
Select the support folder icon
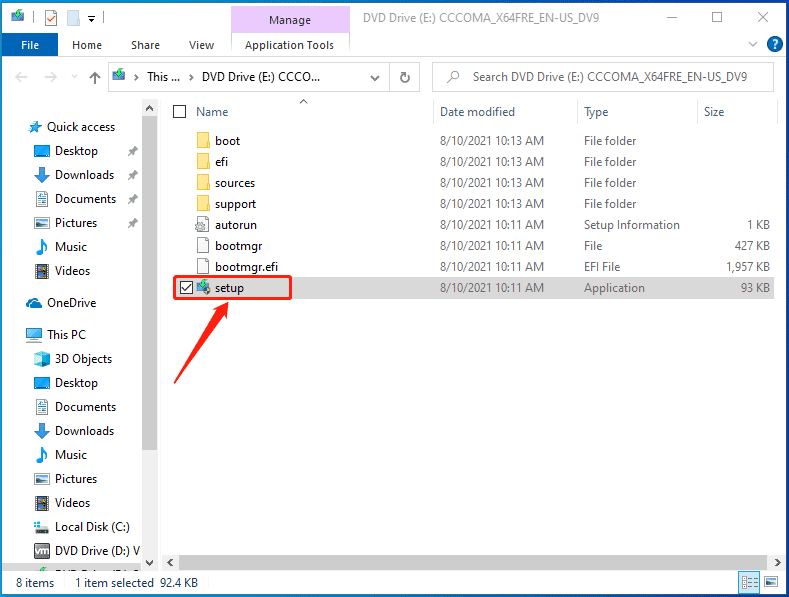coord(203,204)
